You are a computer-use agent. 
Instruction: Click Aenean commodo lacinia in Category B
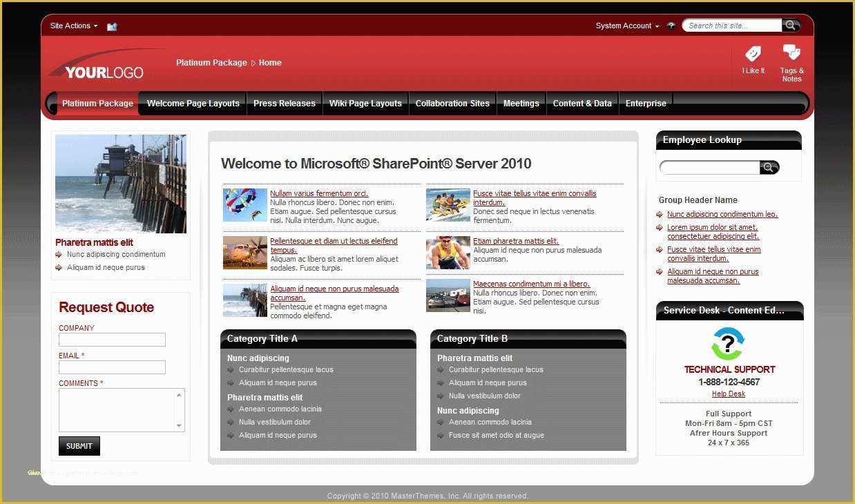[x=490, y=423]
